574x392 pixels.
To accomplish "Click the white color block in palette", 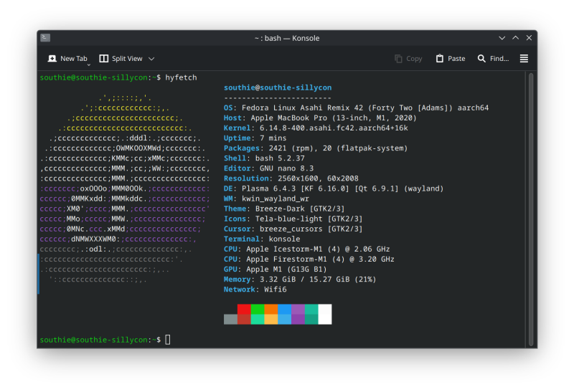I will click(325, 314).
